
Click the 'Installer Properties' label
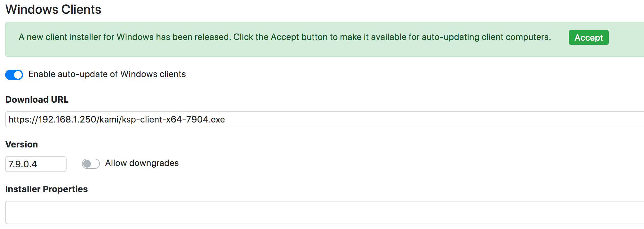coord(46,189)
